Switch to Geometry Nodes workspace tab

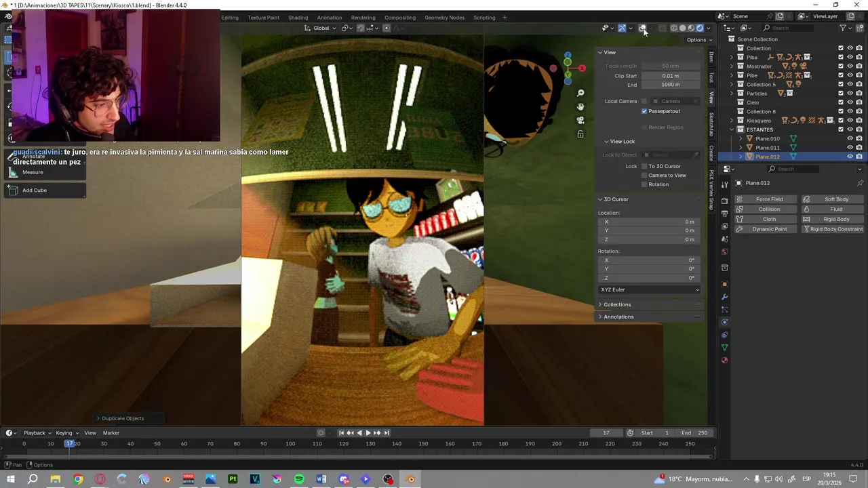pyautogui.click(x=444, y=18)
